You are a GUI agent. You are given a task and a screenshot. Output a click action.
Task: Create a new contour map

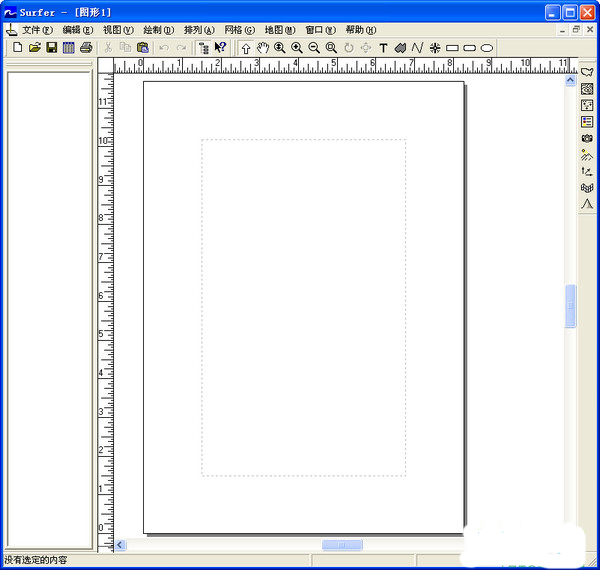587,89
